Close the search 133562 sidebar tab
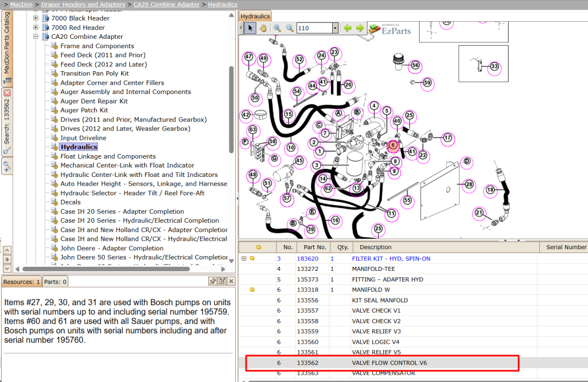The height and width of the screenshot is (382, 588). 7,93
